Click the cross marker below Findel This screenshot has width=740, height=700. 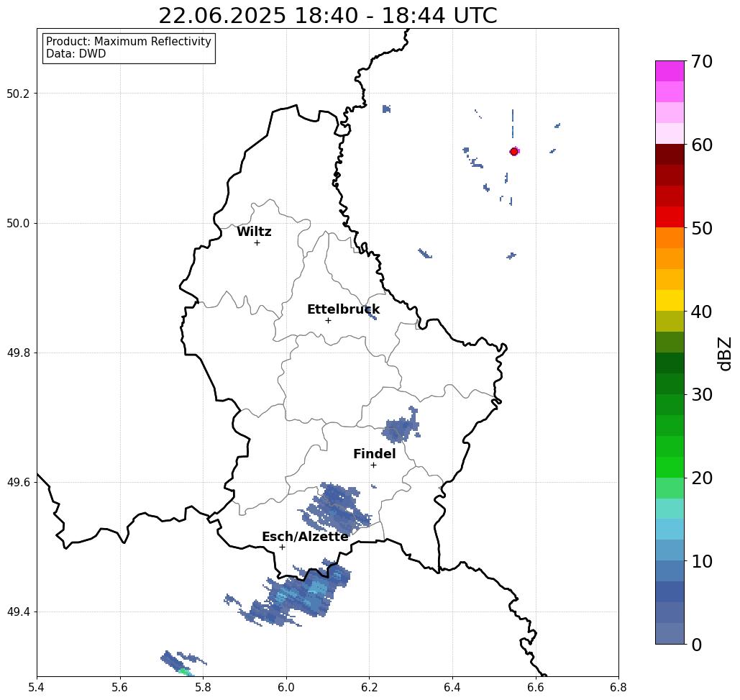click(x=373, y=465)
